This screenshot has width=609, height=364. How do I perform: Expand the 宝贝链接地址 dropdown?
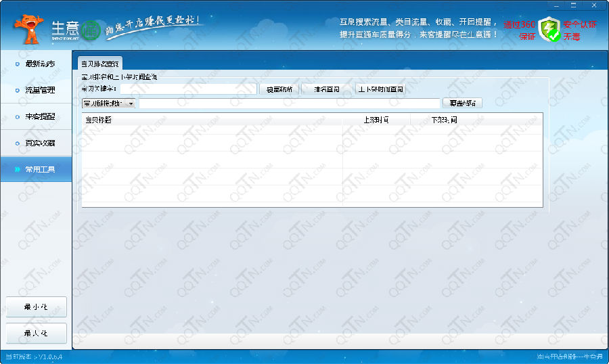(x=130, y=104)
